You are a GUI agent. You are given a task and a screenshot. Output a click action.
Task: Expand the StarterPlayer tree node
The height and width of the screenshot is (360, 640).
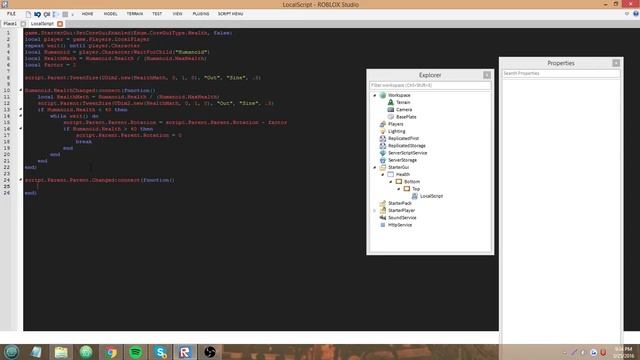[x=375, y=211]
